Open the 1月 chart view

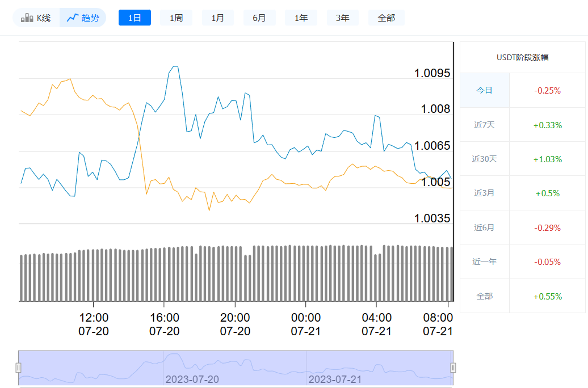tap(217, 17)
